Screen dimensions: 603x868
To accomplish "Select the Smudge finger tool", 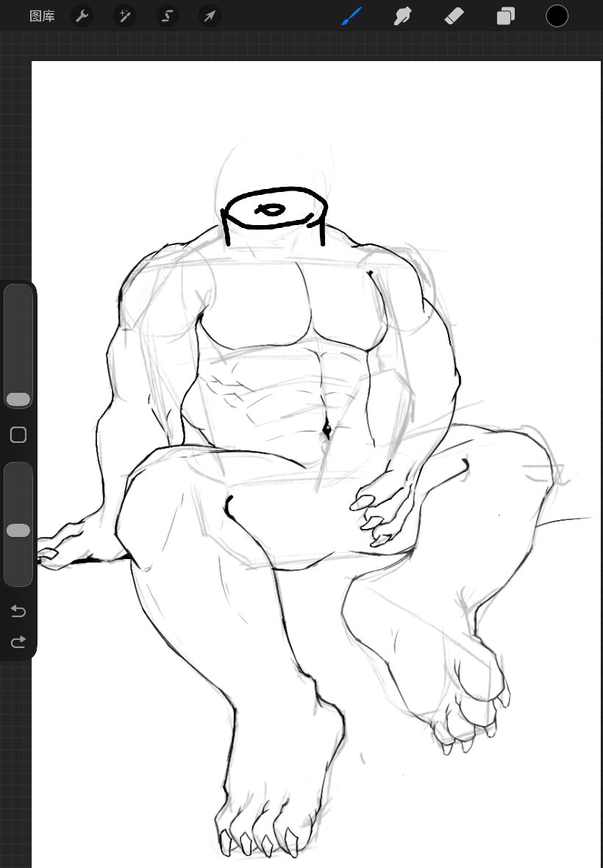I will [403, 16].
